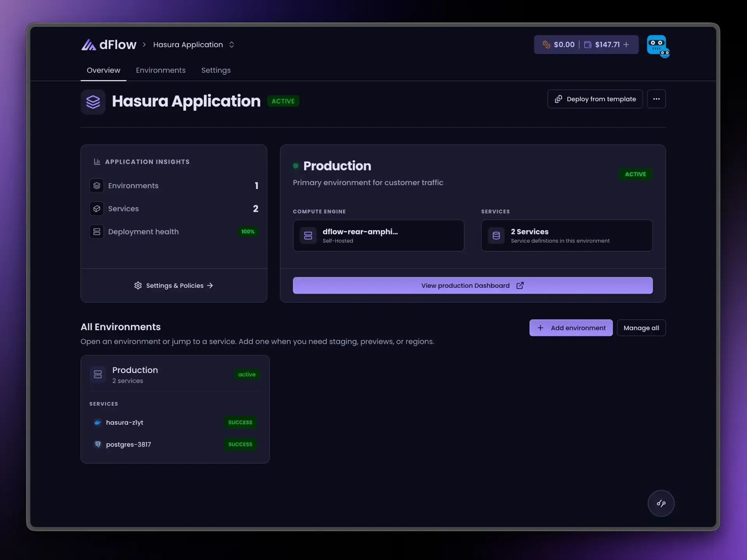Click the postgres-3817 database icon

pos(98,444)
